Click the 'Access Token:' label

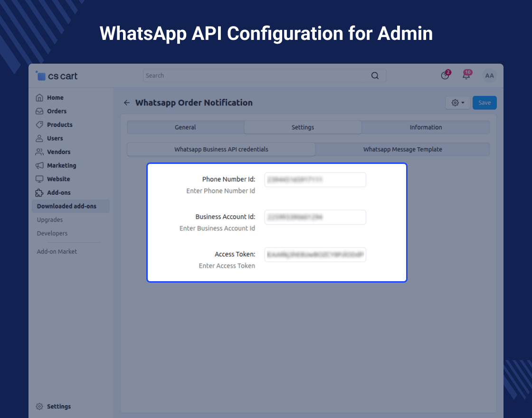coord(235,254)
